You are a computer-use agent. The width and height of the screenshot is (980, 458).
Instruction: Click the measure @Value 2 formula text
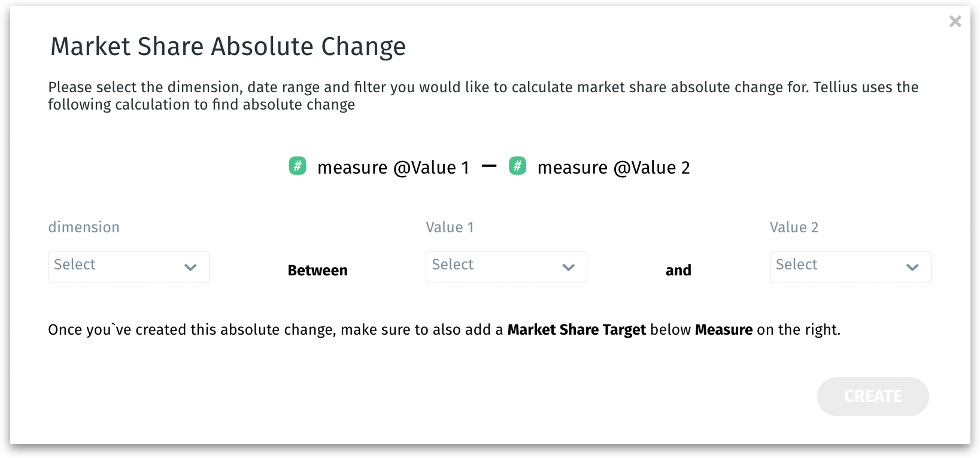click(x=613, y=168)
